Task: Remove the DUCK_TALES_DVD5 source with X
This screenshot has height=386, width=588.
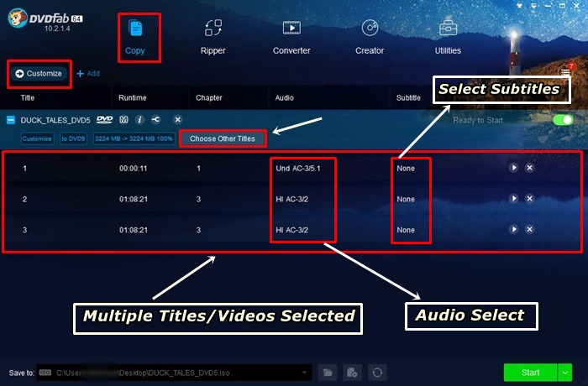Action: (x=177, y=119)
